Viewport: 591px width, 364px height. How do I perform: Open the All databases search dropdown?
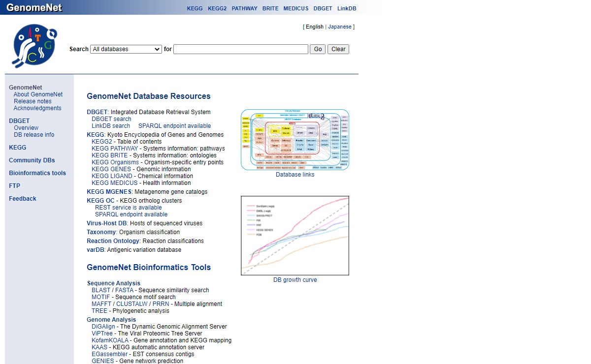pos(126,49)
